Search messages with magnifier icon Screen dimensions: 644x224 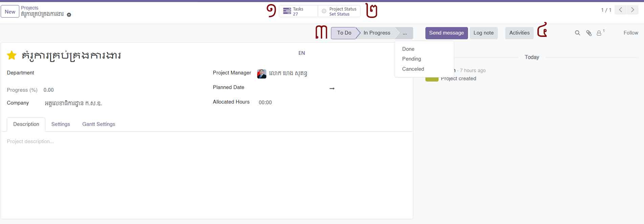(x=577, y=33)
